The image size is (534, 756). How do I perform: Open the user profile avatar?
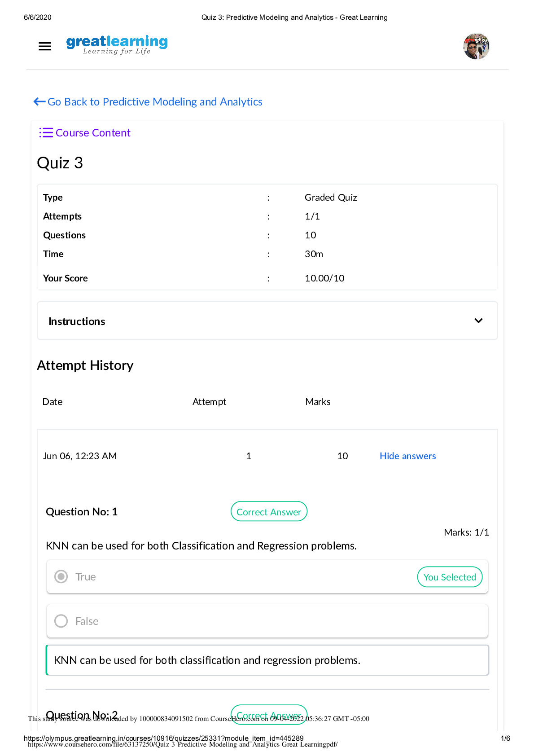[476, 46]
